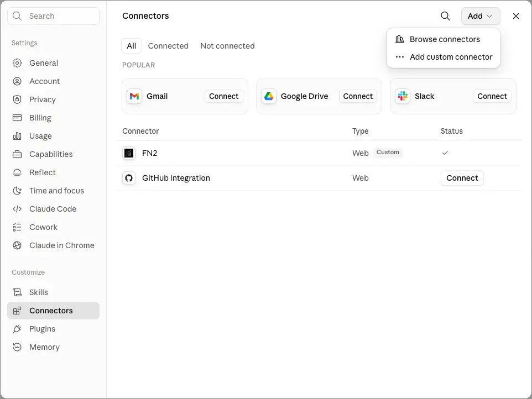The image size is (532, 399).
Task: Connect the GitHub Integration connector
Action: [462, 178]
